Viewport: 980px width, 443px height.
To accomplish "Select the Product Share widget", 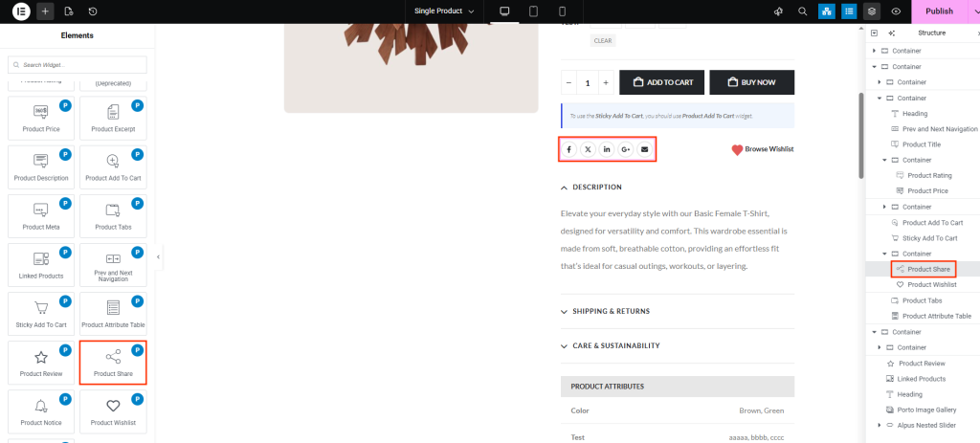I will 113,362.
